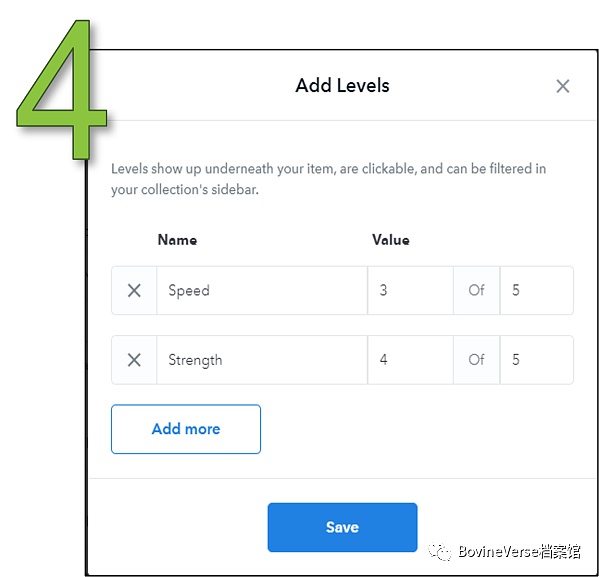Click the WeChat logo icon in watermark
The image size is (599, 577).
click(x=440, y=552)
